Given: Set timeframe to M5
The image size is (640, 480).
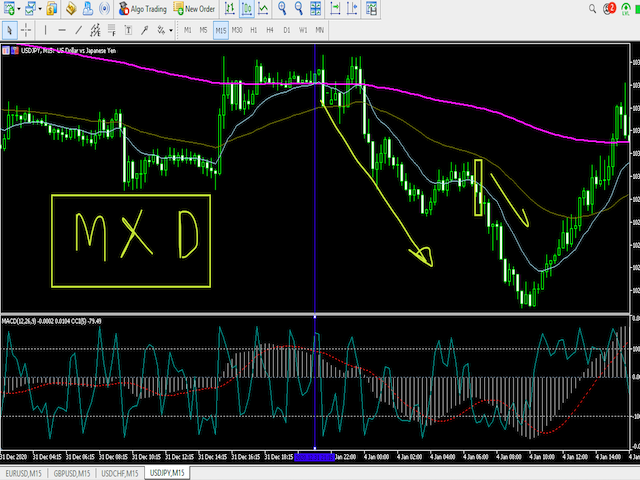Looking at the screenshot, I should (204, 30).
